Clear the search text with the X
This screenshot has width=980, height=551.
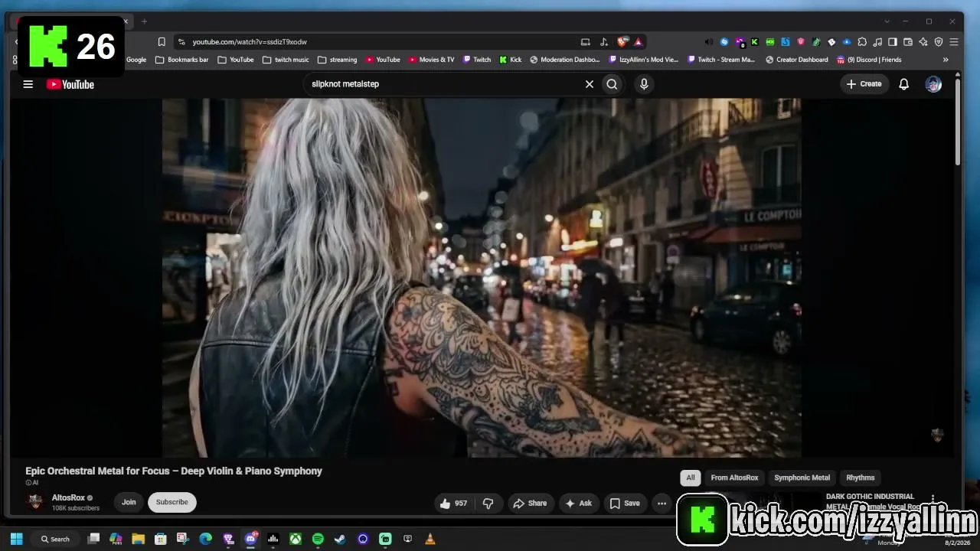click(x=590, y=84)
